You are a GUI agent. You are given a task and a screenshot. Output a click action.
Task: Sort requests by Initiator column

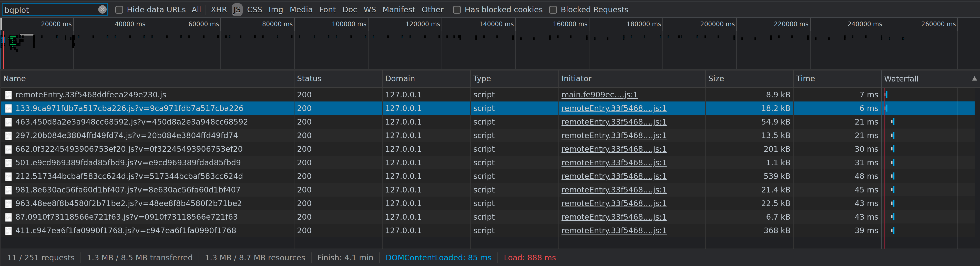(x=632, y=78)
